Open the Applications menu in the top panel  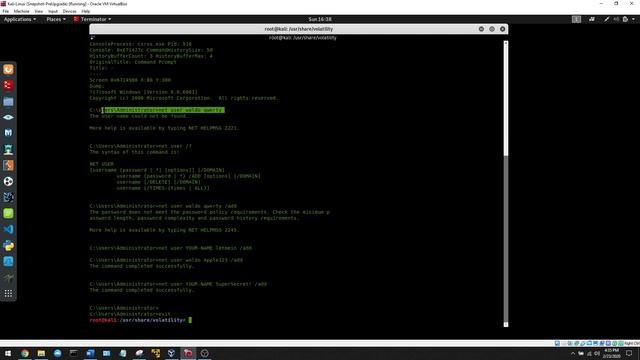[x=20, y=19]
